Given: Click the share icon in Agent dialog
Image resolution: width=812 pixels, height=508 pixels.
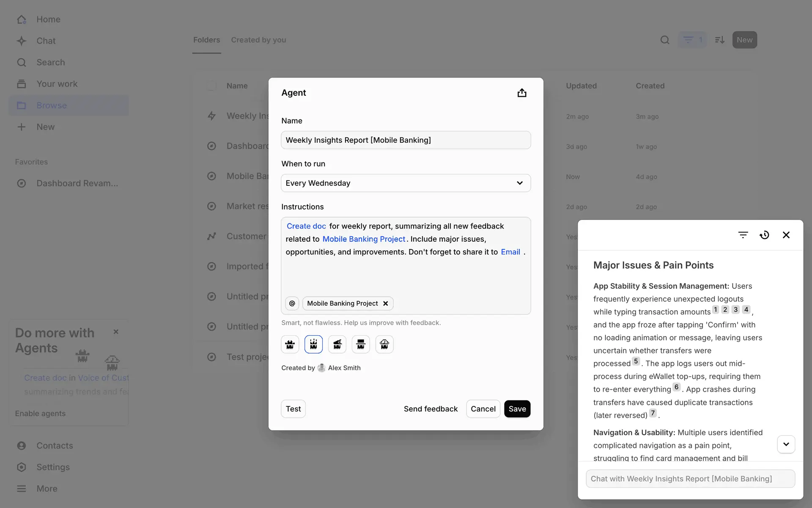Looking at the screenshot, I should click(521, 93).
